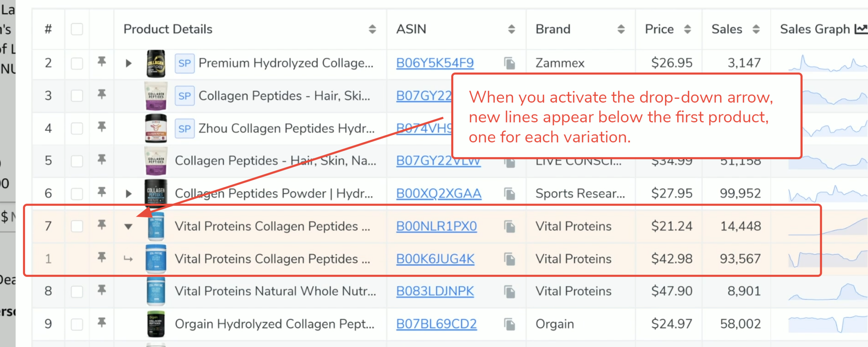The width and height of the screenshot is (868, 347).
Task: Sort by the Brand column header
Action: [621, 29]
